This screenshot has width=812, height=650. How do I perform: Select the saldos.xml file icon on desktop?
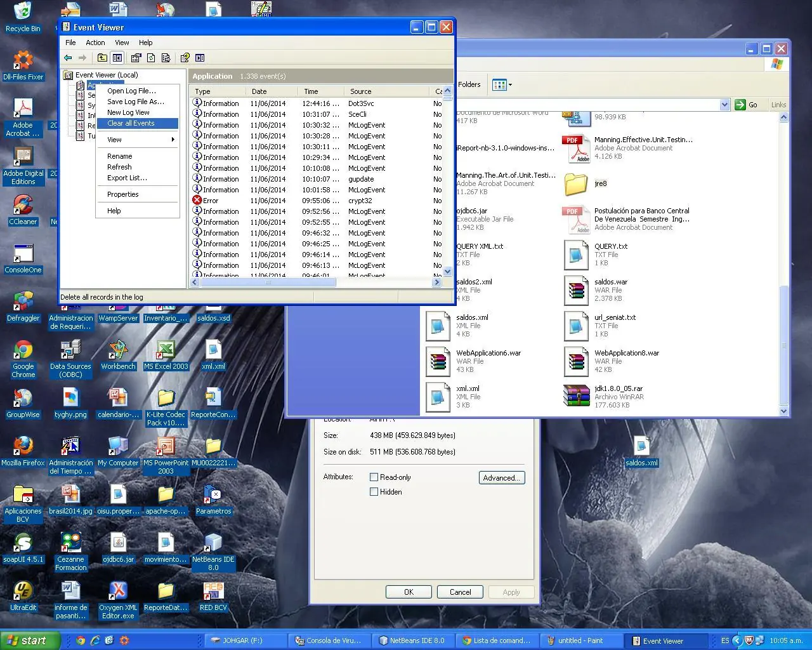coord(641,451)
